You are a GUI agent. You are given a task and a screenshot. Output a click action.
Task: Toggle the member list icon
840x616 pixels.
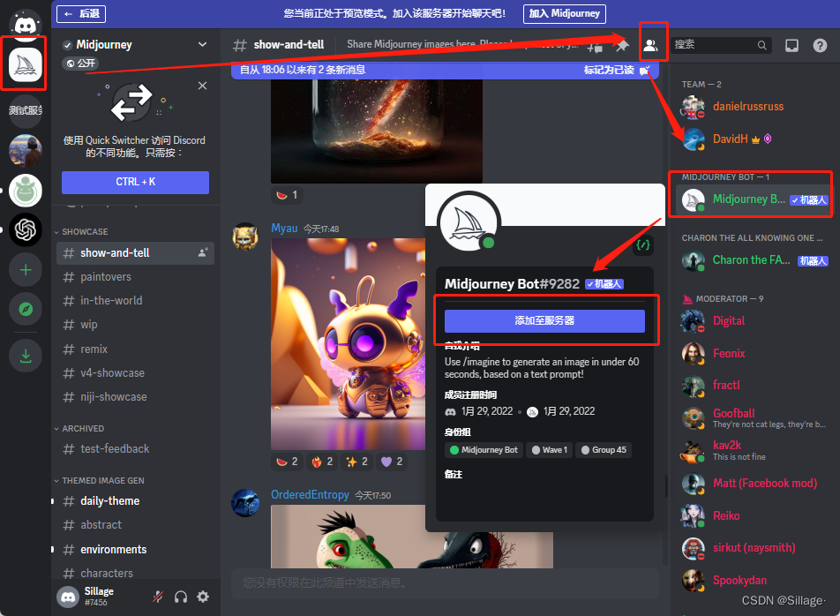point(650,46)
